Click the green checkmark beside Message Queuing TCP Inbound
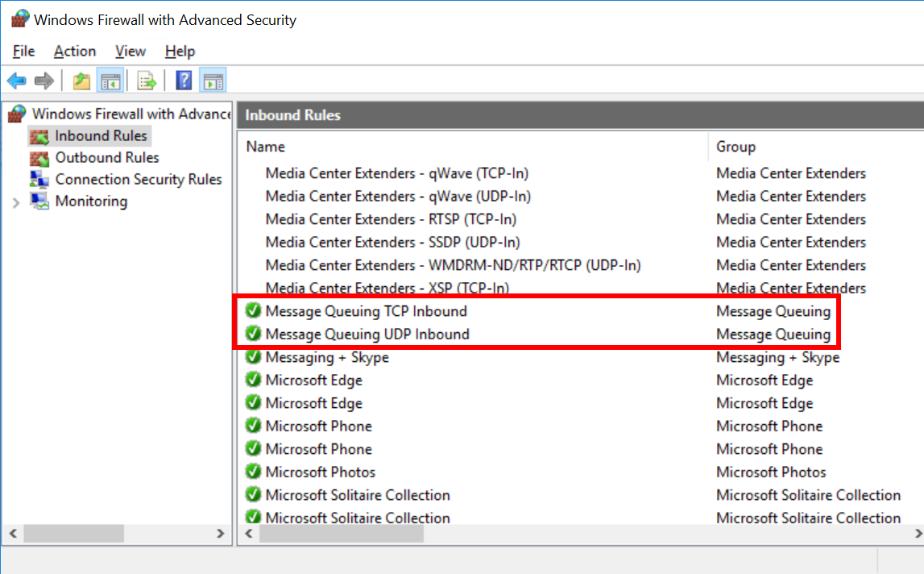Image resolution: width=924 pixels, height=574 pixels. pos(254,311)
